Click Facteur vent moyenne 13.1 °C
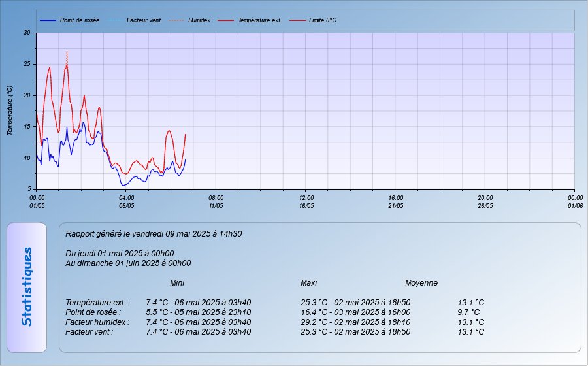Viewport: 588px width, 366px height. point(471,331)
